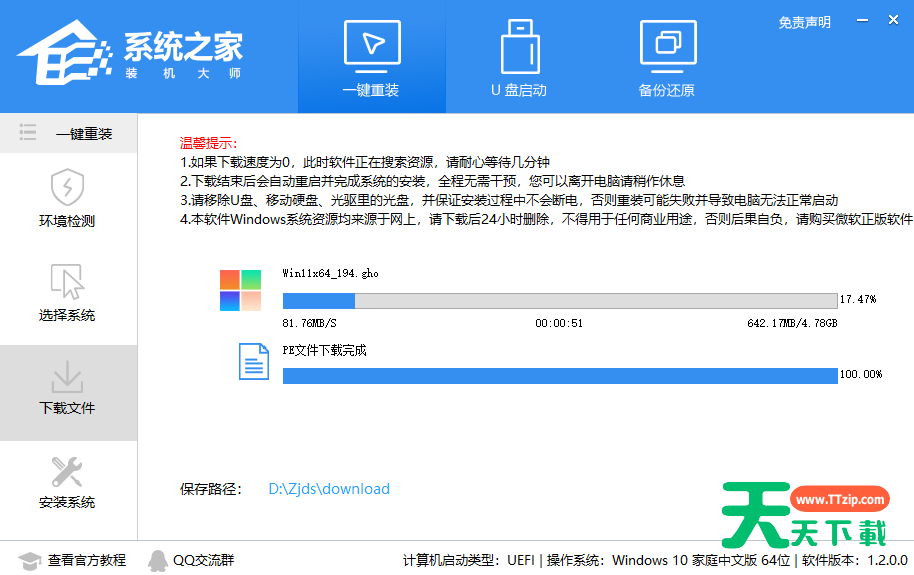Open the 免责声明 disclaimer link
The height and width of the screenshot is (575, 914).
point(804,23)
